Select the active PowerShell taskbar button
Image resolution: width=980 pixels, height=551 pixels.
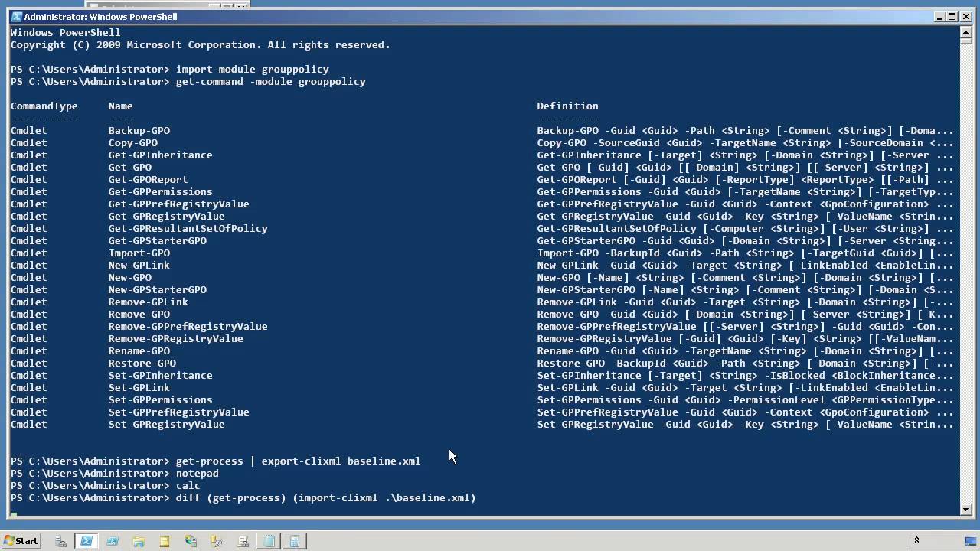click(87, 541)
